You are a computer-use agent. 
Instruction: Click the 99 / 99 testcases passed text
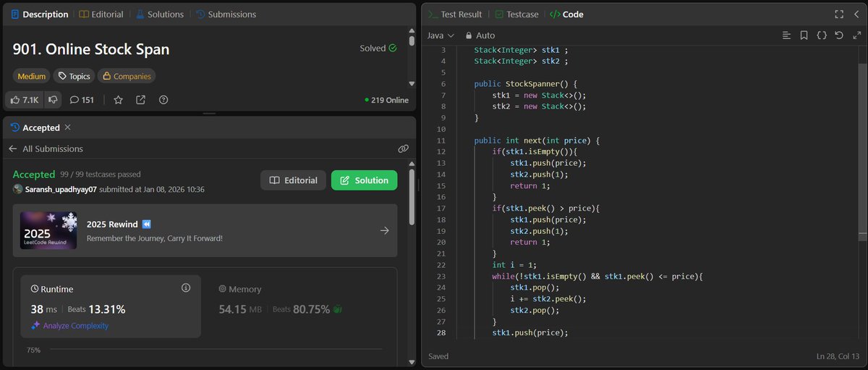(101, 175)
